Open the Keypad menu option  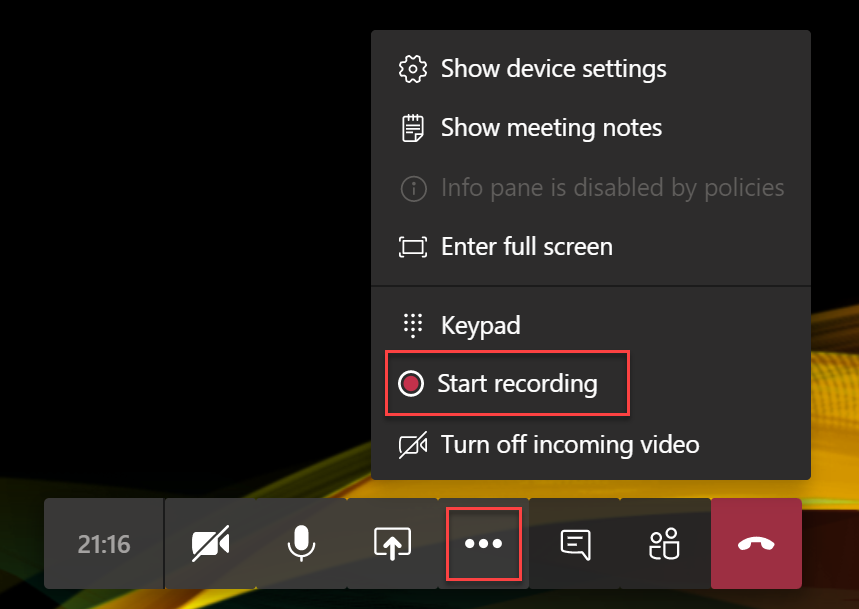480,325
